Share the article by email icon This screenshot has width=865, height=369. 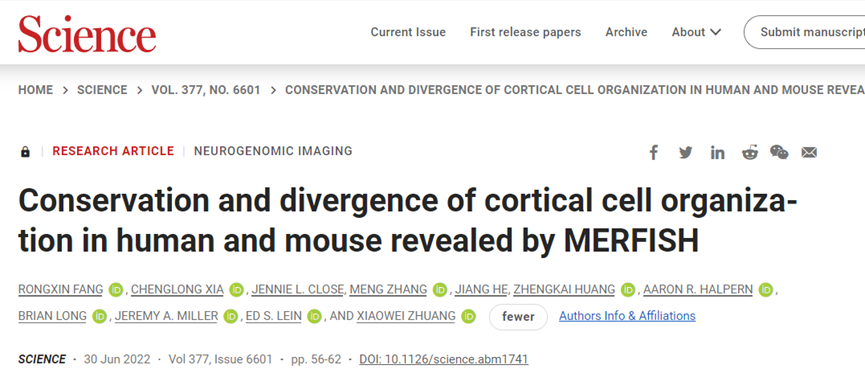[809, 152]
